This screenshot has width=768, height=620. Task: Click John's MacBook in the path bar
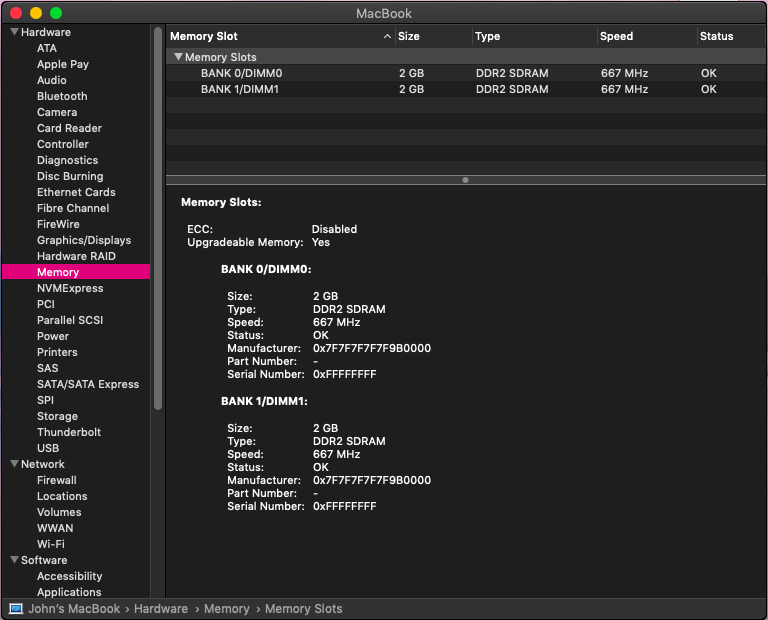(x=74, y=609)
